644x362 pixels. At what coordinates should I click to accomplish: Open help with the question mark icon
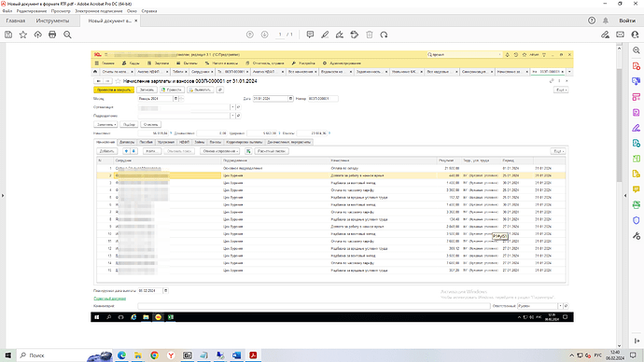click(592, 21)
